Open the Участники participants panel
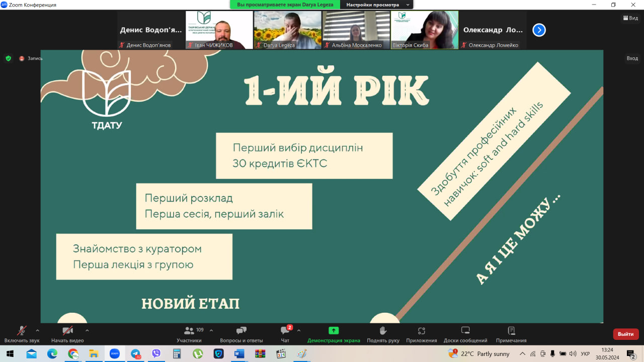This screenshot has height=362, width=644. (189, 334)
